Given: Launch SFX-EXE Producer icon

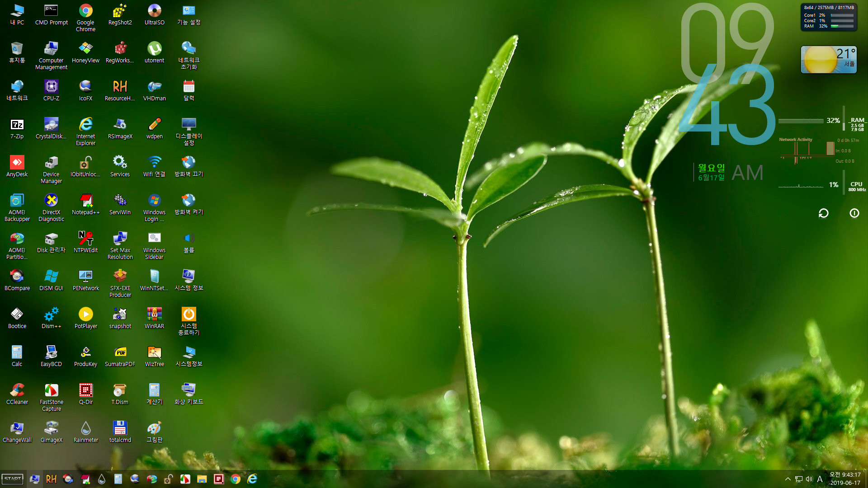Looking at the screenshot, I should pyautogui.click(x=120, y=284).
